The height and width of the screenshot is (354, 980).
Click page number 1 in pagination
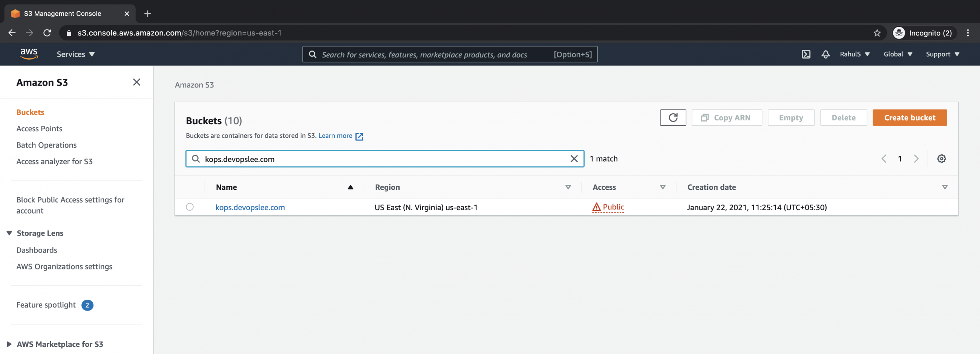coord(900,159)
